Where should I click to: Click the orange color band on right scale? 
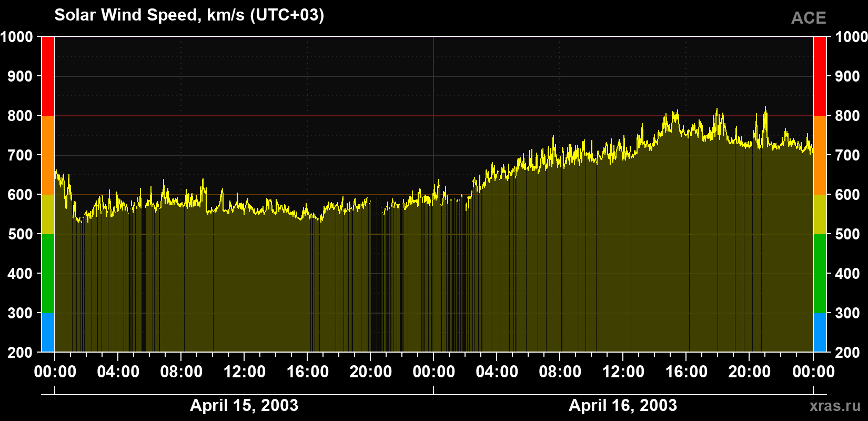coord(820,155)
